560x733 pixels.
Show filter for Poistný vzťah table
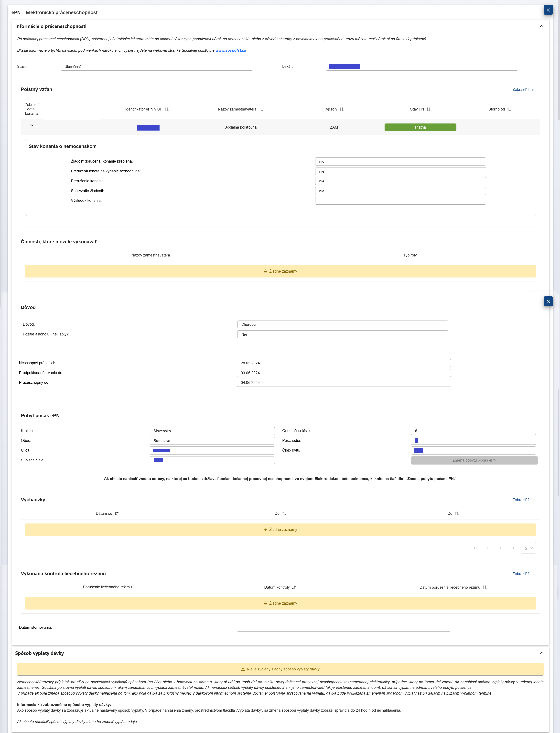(x=523, y=90)
